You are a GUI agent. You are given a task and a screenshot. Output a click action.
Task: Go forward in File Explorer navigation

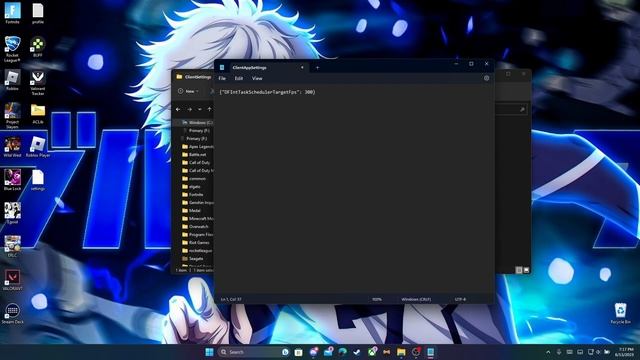coord(189,109)
